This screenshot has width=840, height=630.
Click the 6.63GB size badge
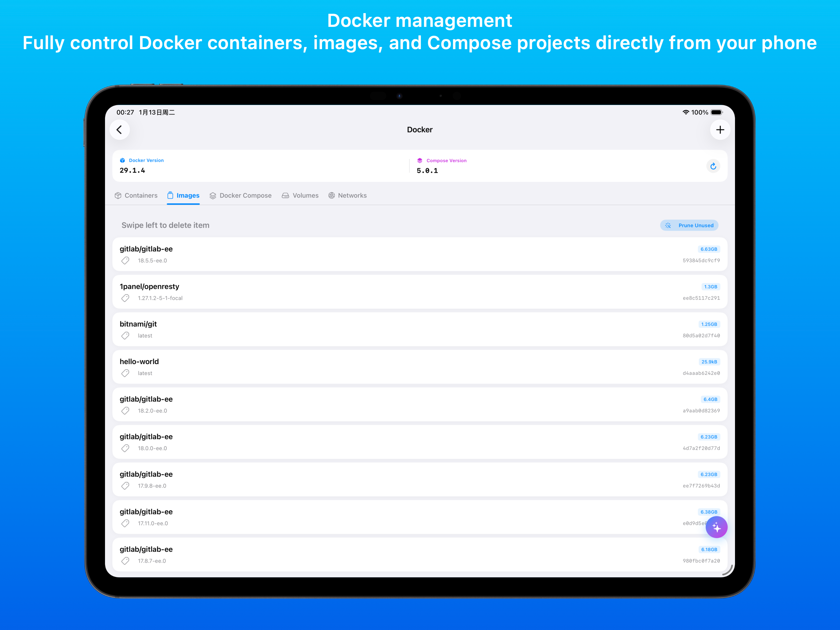(709, 249)
